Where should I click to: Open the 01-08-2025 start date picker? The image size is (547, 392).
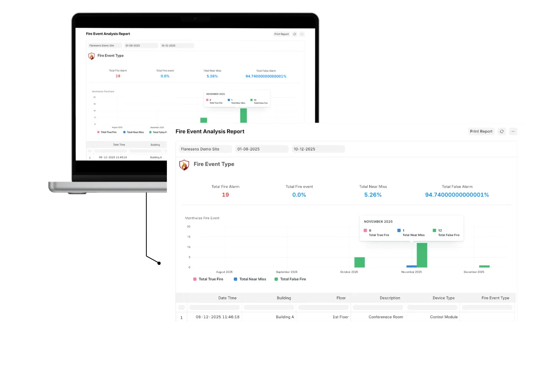(261, 149)
